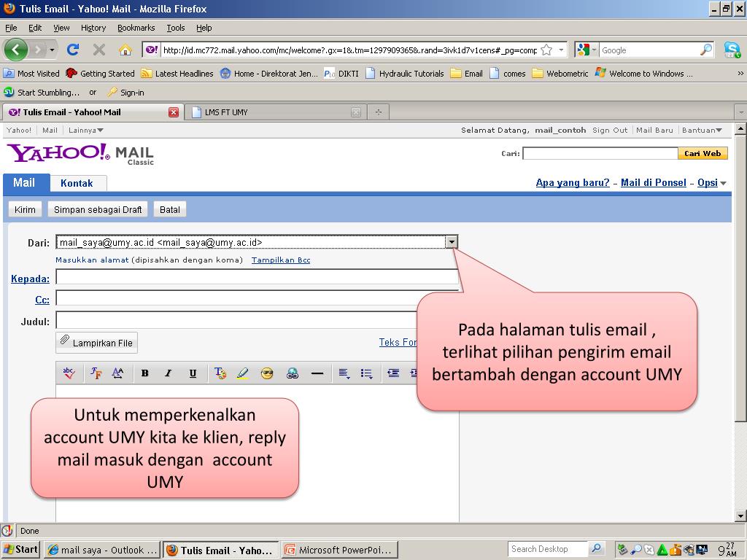This screenshot has width=747, height=560.
Task: Click the Windows Start button
Action: [21, 550]
